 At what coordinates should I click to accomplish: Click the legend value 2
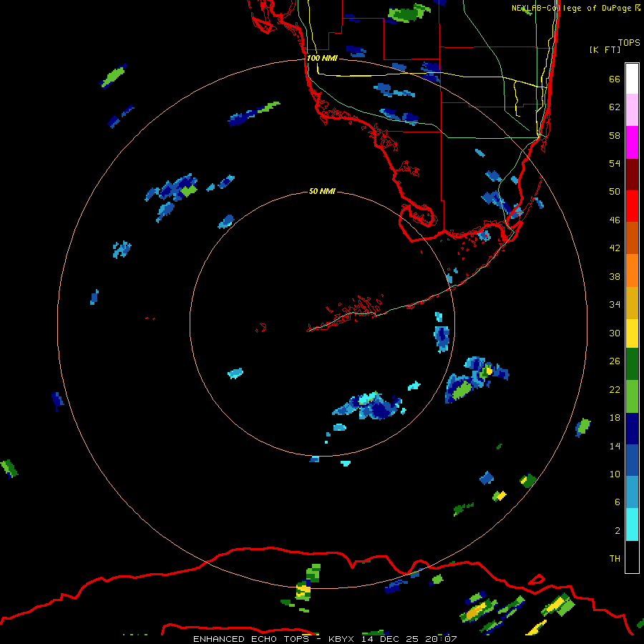click(618, 530)
